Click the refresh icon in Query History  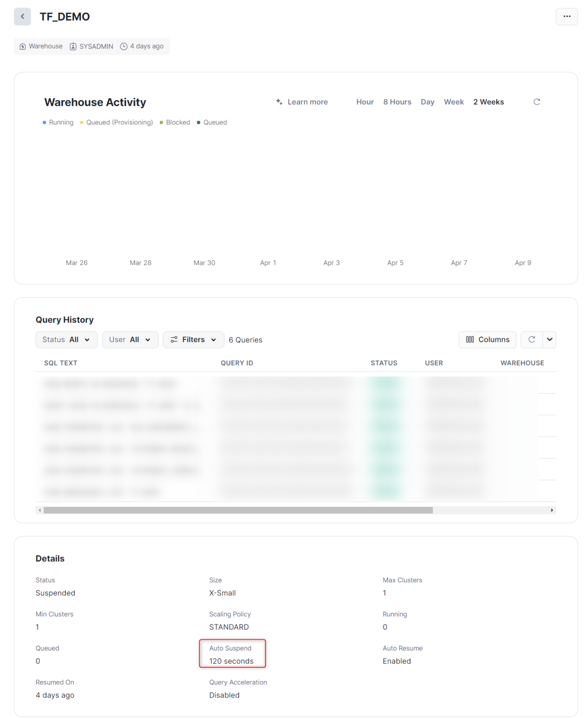point(531,339)
